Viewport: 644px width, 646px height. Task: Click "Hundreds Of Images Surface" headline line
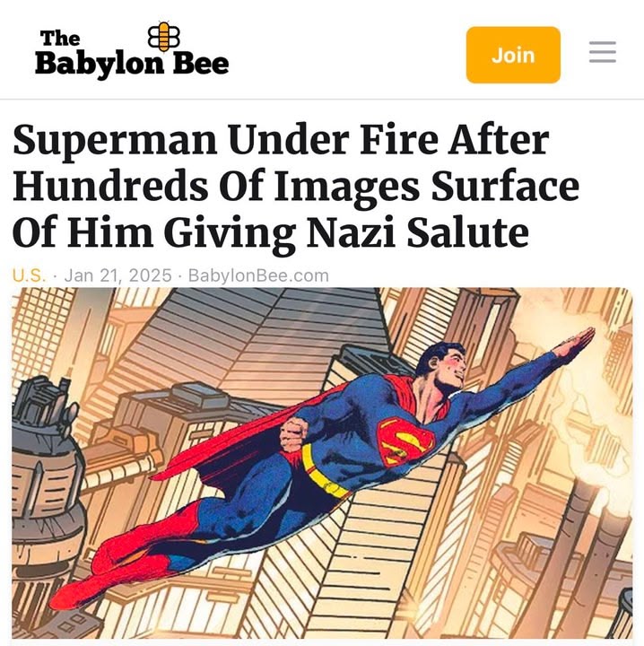296,187
